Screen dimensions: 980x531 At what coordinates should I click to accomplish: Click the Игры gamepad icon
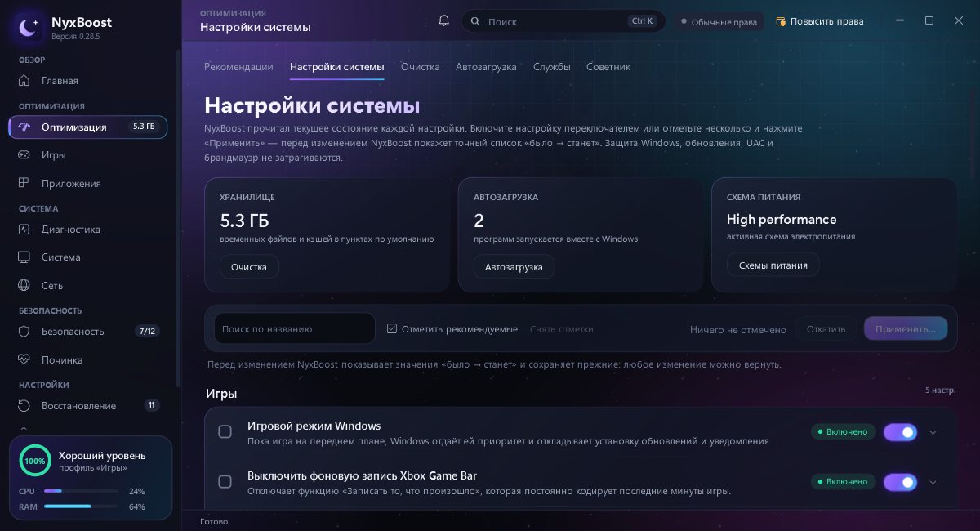[x=24, y=154]
